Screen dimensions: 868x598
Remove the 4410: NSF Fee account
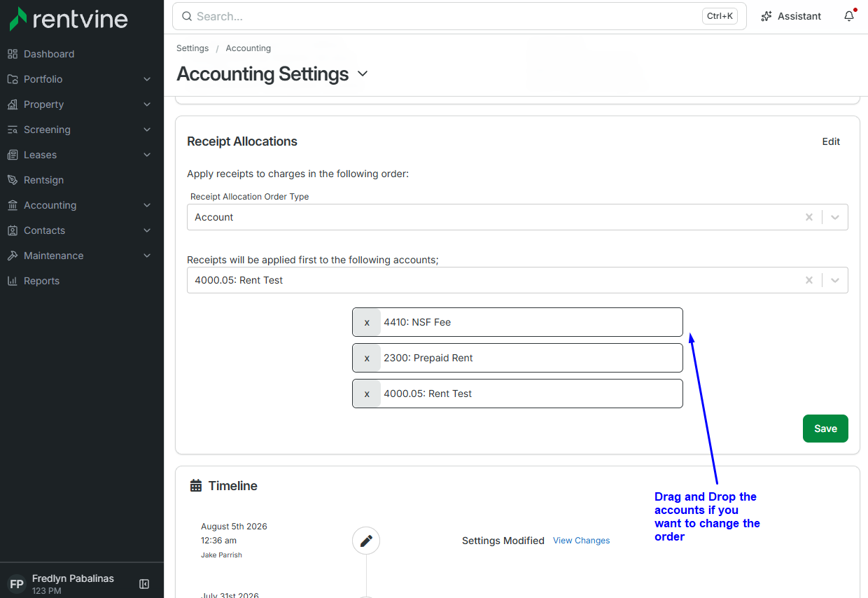[x=367, y=322]
